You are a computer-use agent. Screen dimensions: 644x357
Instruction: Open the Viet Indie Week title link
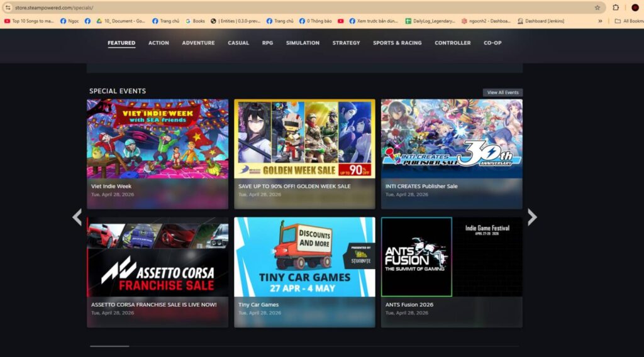pyautogui.click(x=111, y=186)
